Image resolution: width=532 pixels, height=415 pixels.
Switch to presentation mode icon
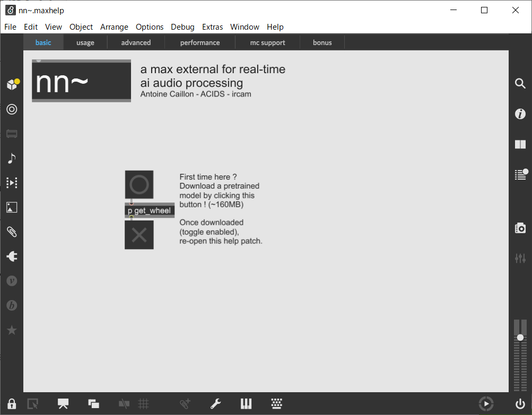pos(63,404)
